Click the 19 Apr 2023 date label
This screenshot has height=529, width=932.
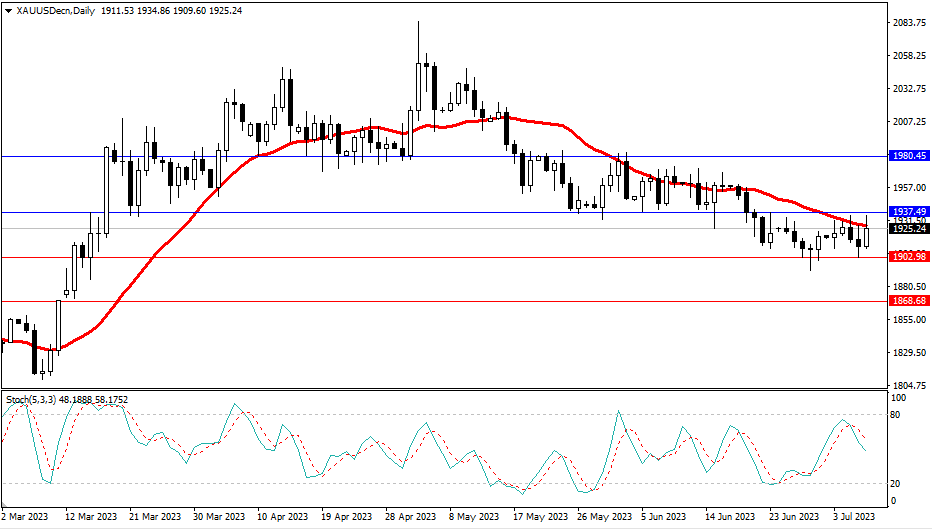346,517
